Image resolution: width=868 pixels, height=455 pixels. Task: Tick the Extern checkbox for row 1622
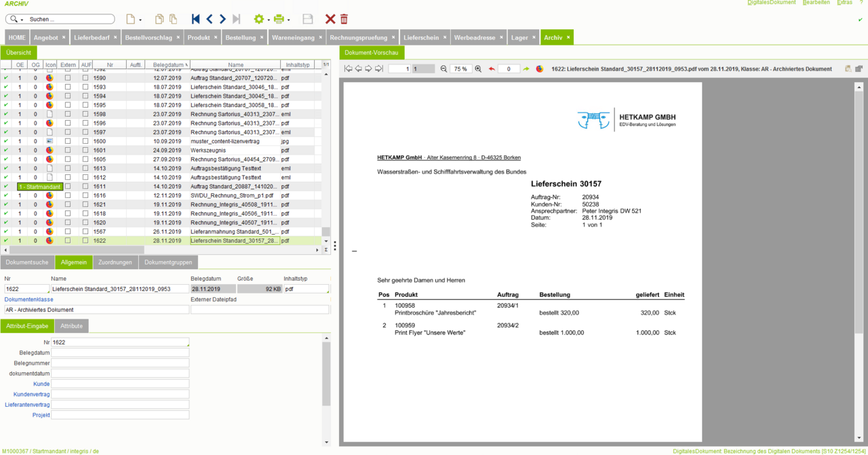click(68, 241)
